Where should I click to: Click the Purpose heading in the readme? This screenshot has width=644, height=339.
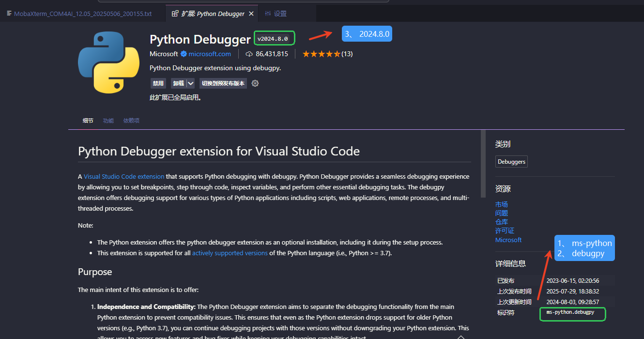click(x=95, y=272)
